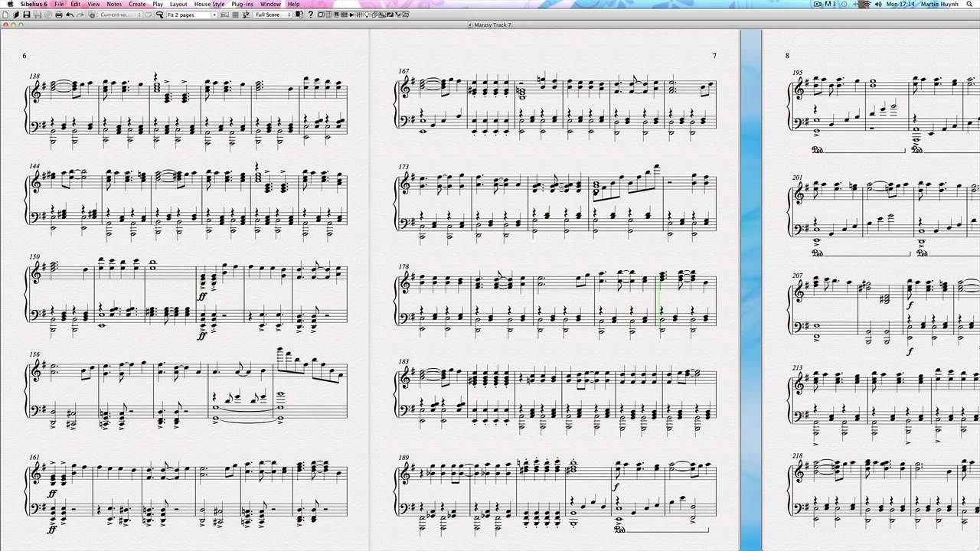Click the Adobe 3 menu bar icon
This screenshot has width=980, height=551.
831,4
